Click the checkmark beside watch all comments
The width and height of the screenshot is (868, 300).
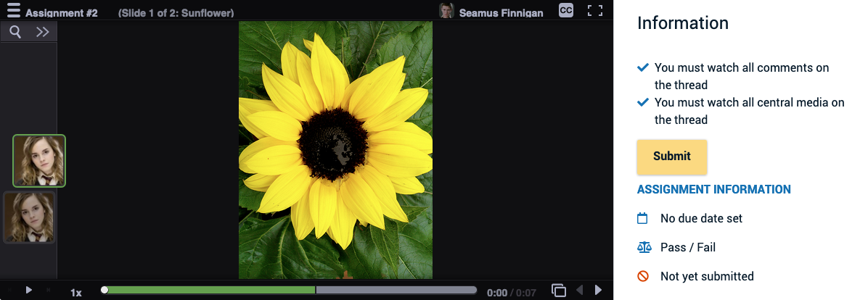coord(643,67)
